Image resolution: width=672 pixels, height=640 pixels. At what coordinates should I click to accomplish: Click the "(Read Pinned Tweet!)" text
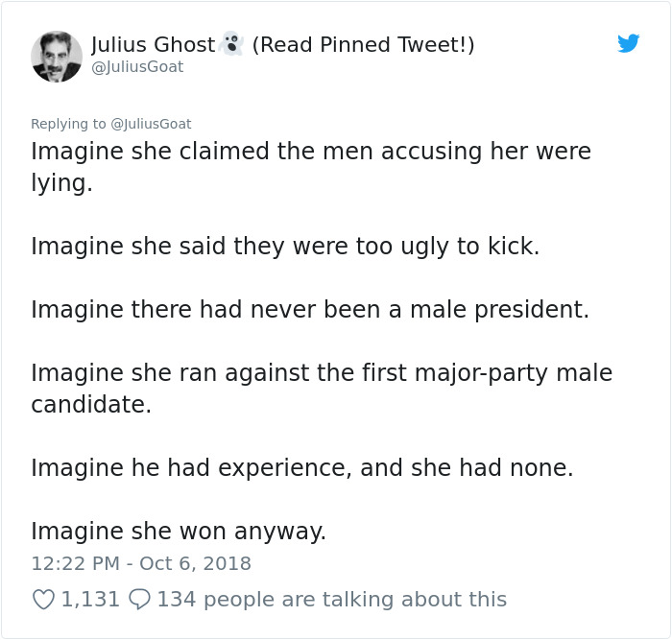[x=363, y=44]
